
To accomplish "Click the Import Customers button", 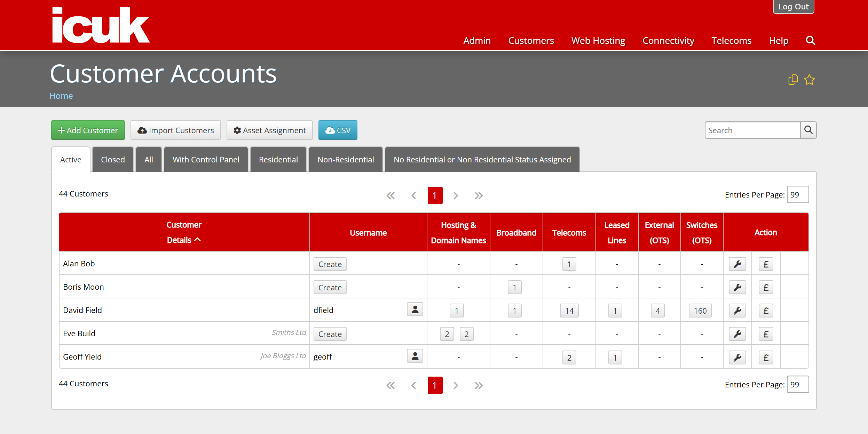I will pyautogui.click(x=176, y=130).
